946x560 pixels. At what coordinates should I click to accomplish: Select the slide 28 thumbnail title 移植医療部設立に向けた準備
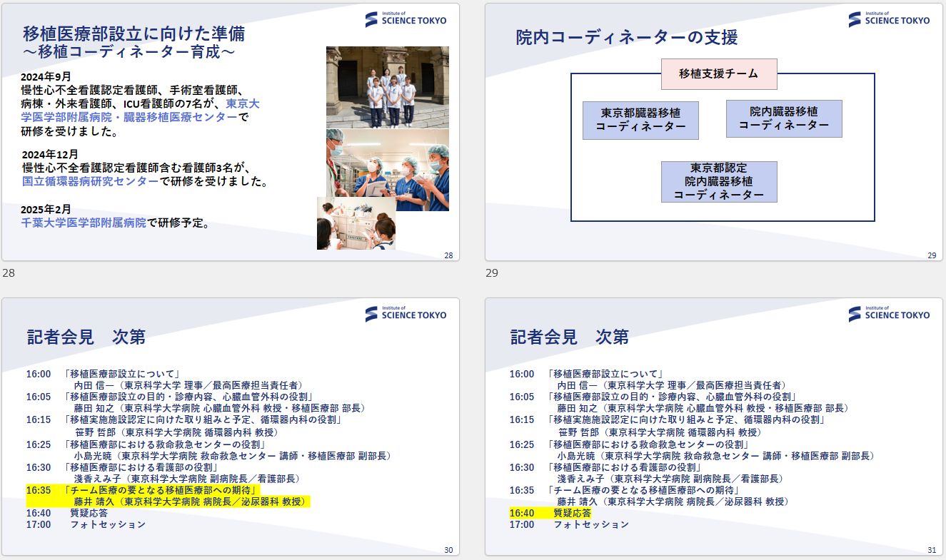coord(134,34)
